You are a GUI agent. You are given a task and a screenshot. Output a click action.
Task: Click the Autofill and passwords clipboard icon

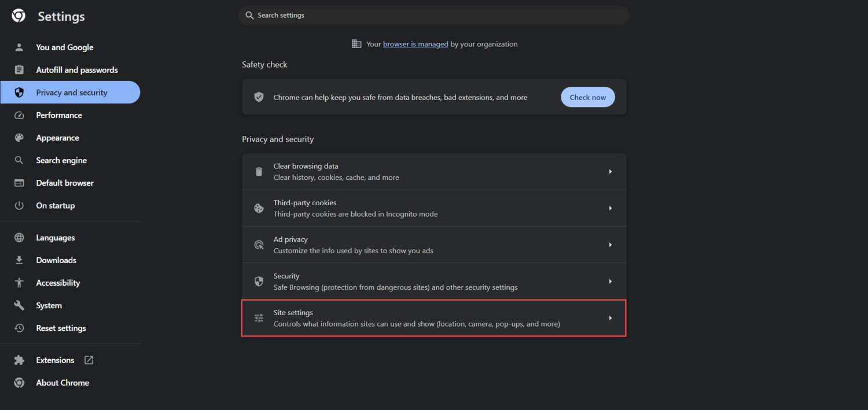tap(19, 70)
